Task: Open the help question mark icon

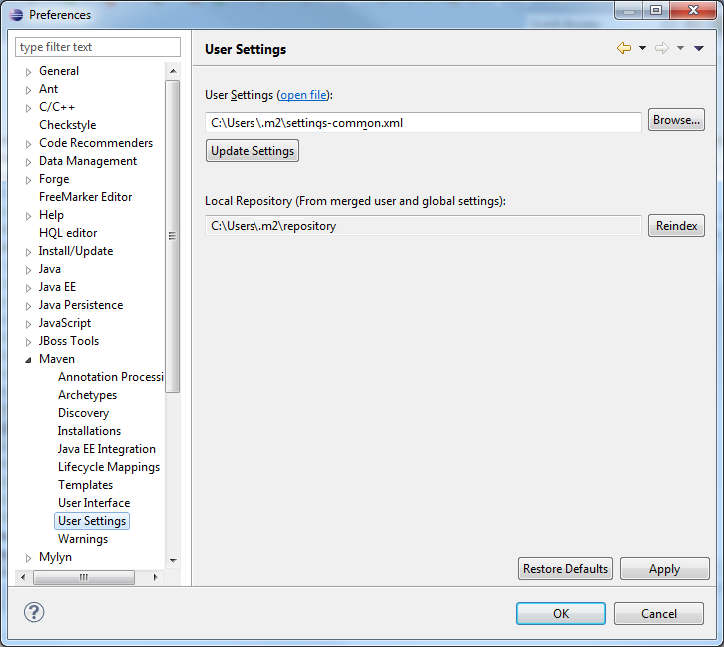Action: click(x=34, y=612)
